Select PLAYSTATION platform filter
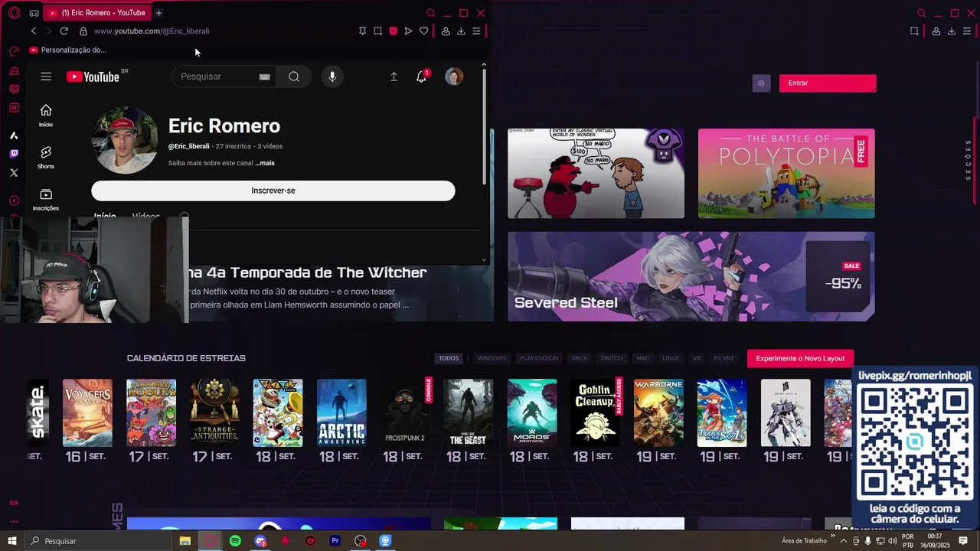 (x=539, y=358)
